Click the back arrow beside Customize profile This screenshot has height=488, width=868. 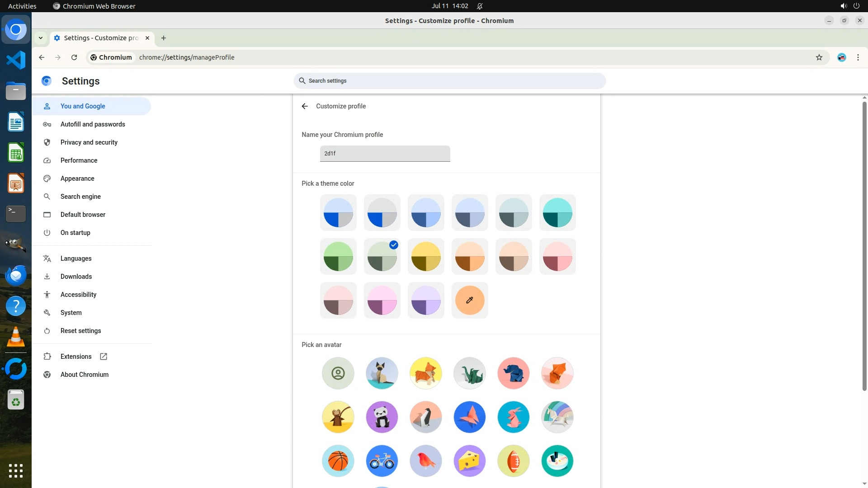305,106
